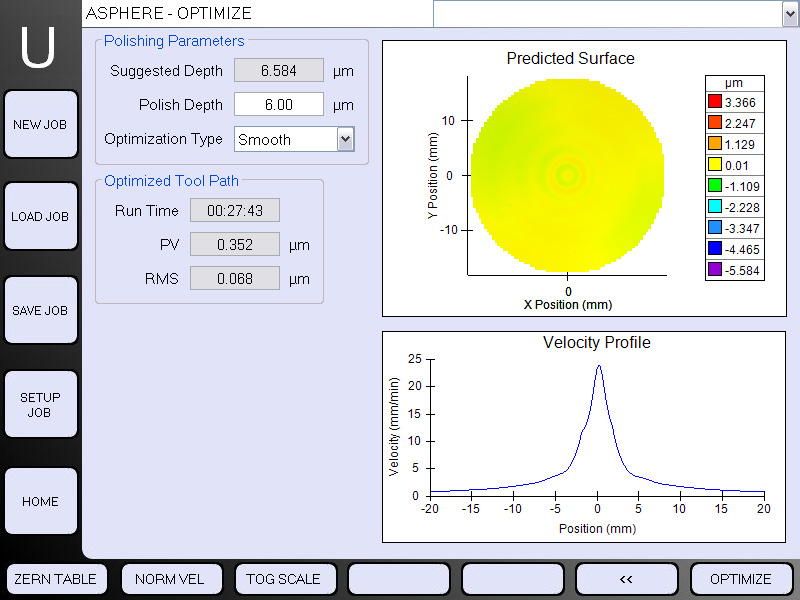Image resolution: width=800 pixels, height=600 pixels.
Task: Go to SETUP JOB
Action: pos(40,405)
